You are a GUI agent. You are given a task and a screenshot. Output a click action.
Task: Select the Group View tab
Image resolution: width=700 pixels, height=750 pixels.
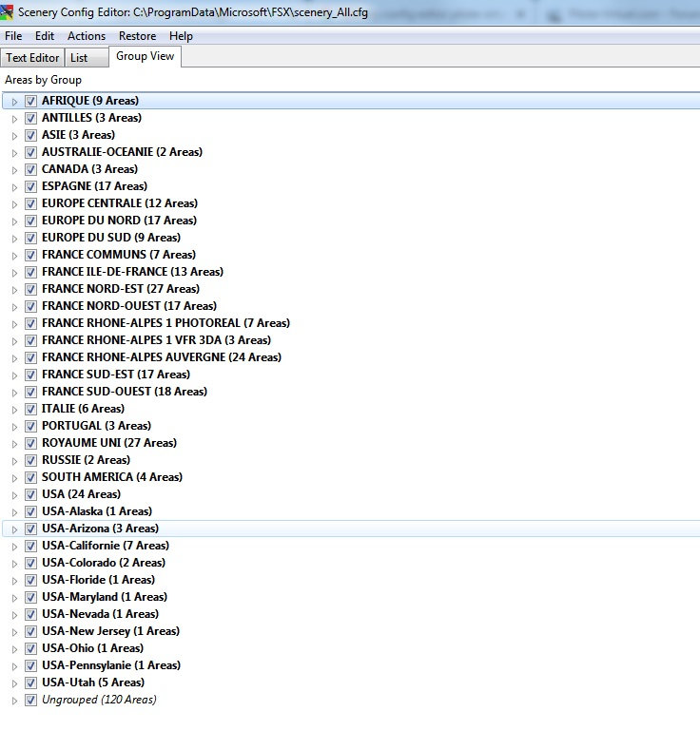(x=145, y=56)
